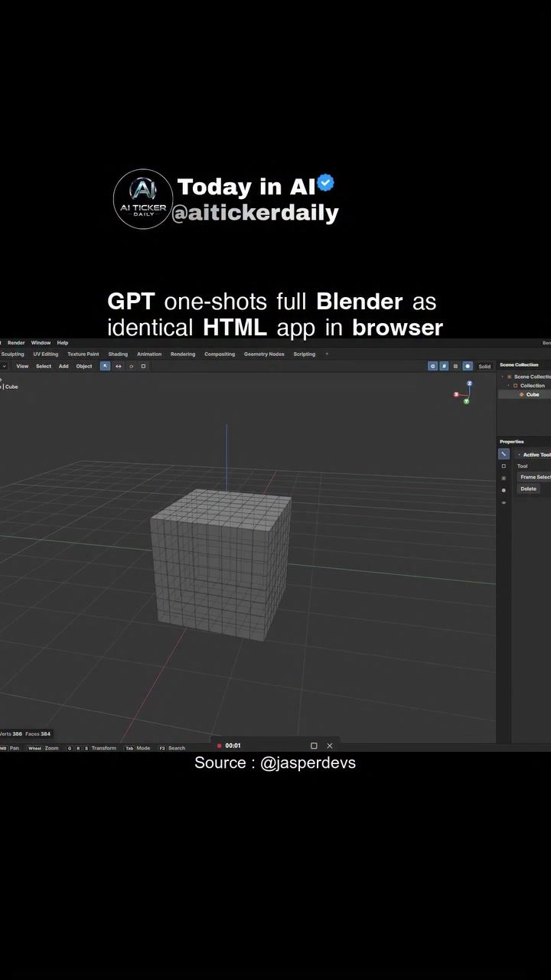Switch to solid sphere shading icon
Image resolution: width=551 pixels, height=980 pixels.
point(468,366)
